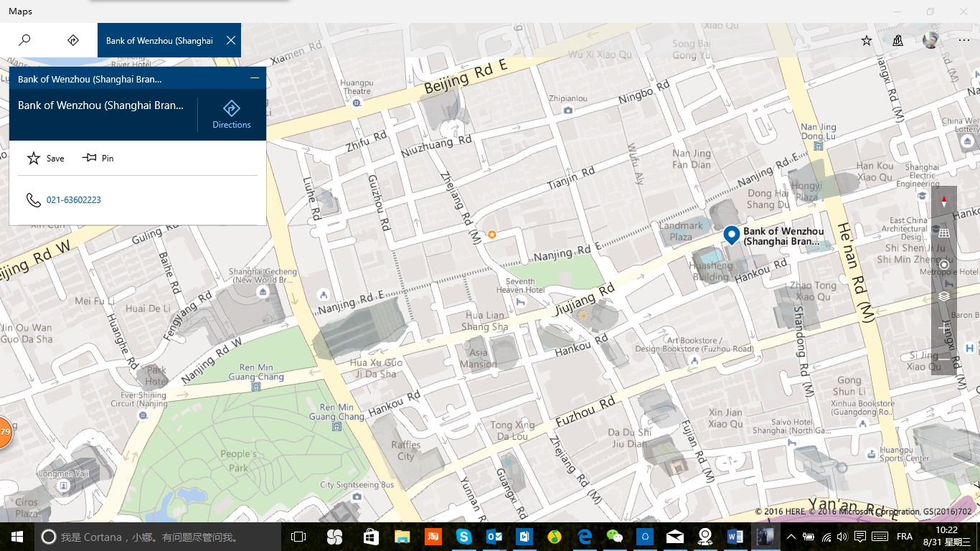Image resolution: width=980 pixels, height=551 pixels.
Task: Zoom in with the plus control
Action: 944,328
